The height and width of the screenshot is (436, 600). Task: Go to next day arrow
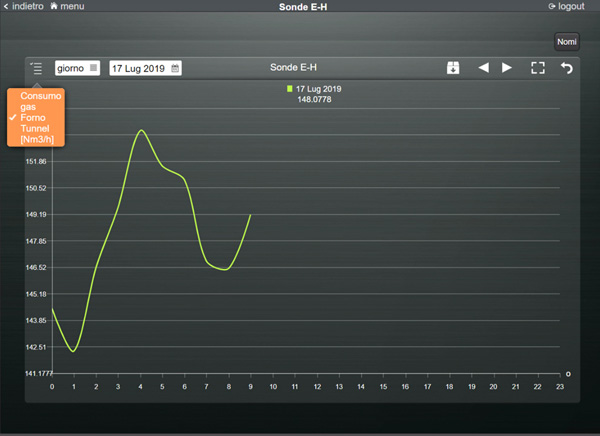(507, 68)
